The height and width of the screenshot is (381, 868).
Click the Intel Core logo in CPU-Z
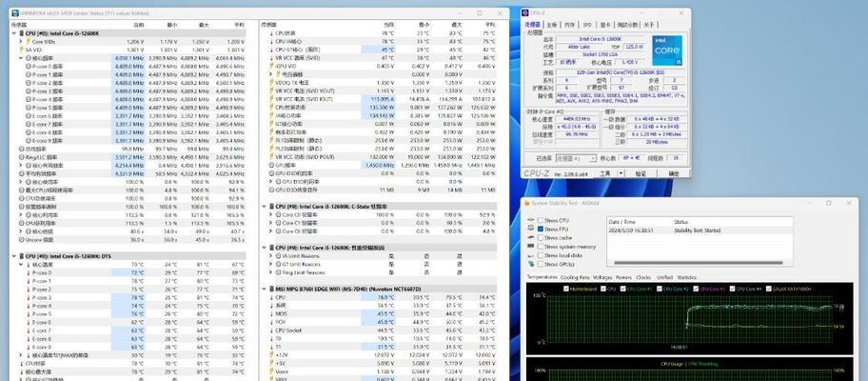click(667, 50)
